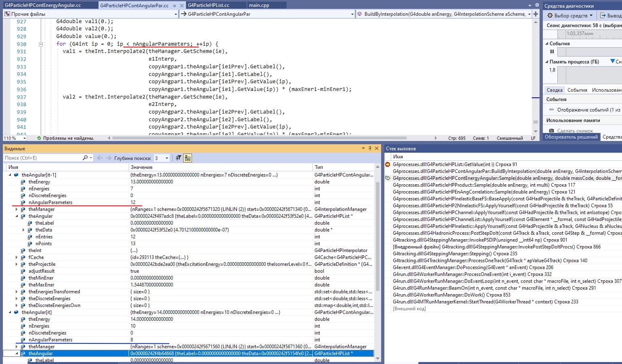
Task: Click the yellow current-frame arrow in call stack
Action: click(388, 164)
